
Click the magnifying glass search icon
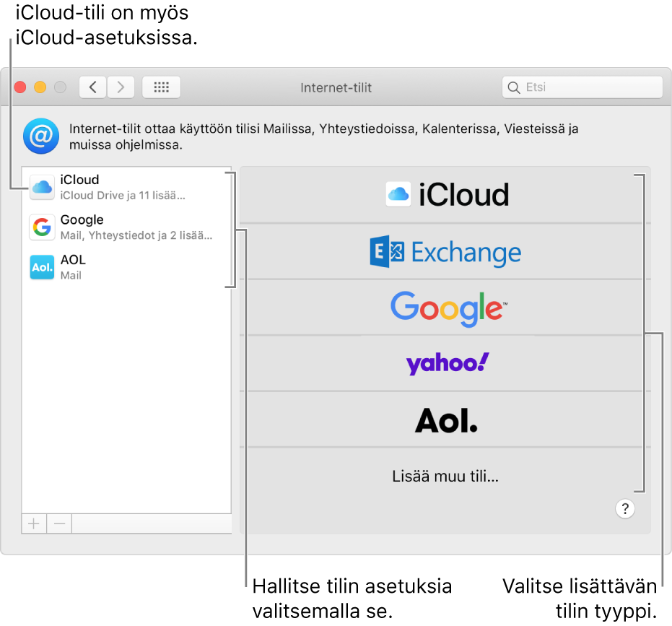[x=513, y=87]
